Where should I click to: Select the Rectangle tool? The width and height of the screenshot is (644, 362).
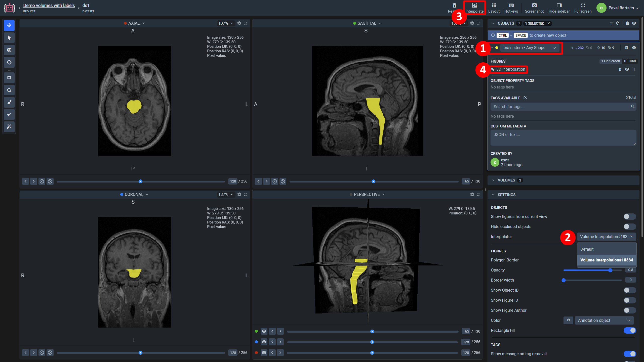click(9, 78)
